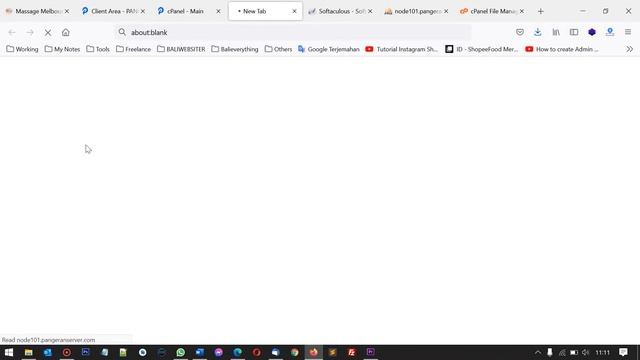The image size is (640, 360).
Task: Switch to the cPanel File Manager tab
Action: pos(493,11)
